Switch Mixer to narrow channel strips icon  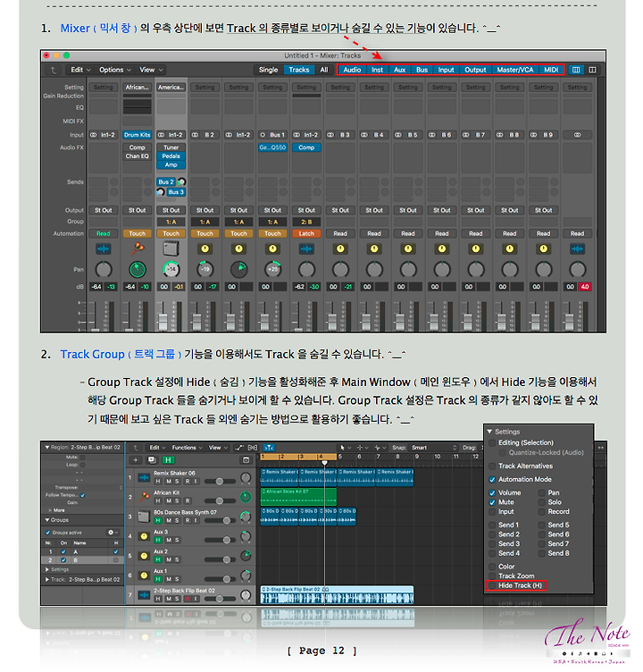[576, 70]
